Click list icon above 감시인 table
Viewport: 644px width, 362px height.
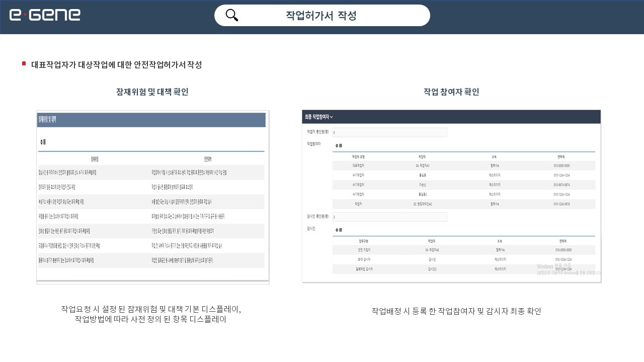341,230
